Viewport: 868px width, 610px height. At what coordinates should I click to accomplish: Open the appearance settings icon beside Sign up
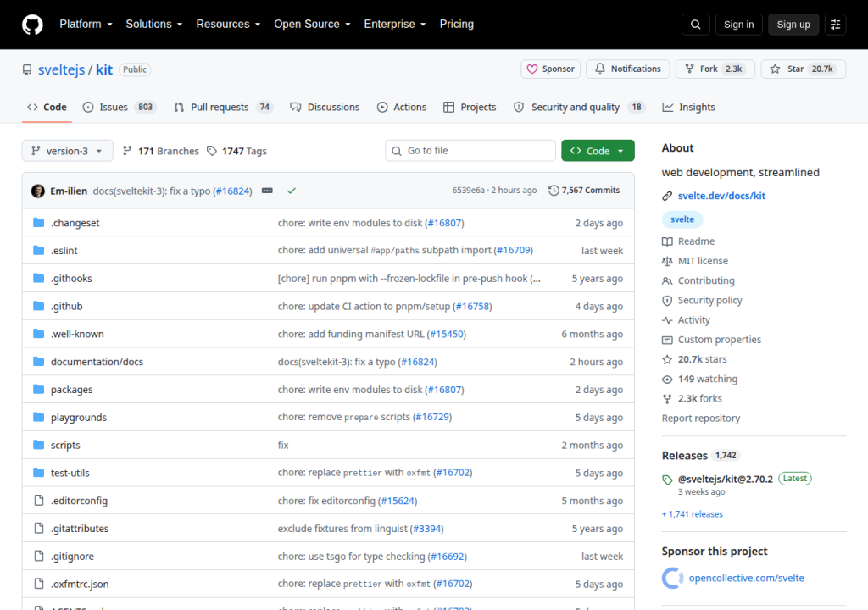(x=835, y=25)
